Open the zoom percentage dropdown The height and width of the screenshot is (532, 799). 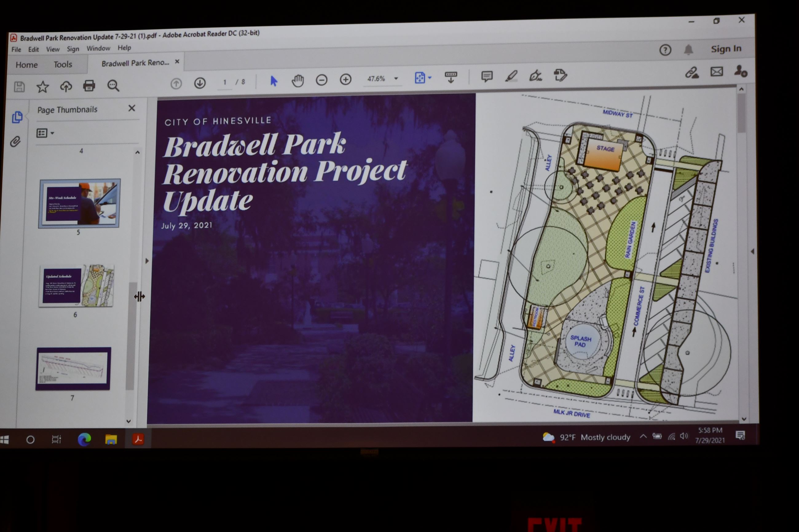[396, 79]
